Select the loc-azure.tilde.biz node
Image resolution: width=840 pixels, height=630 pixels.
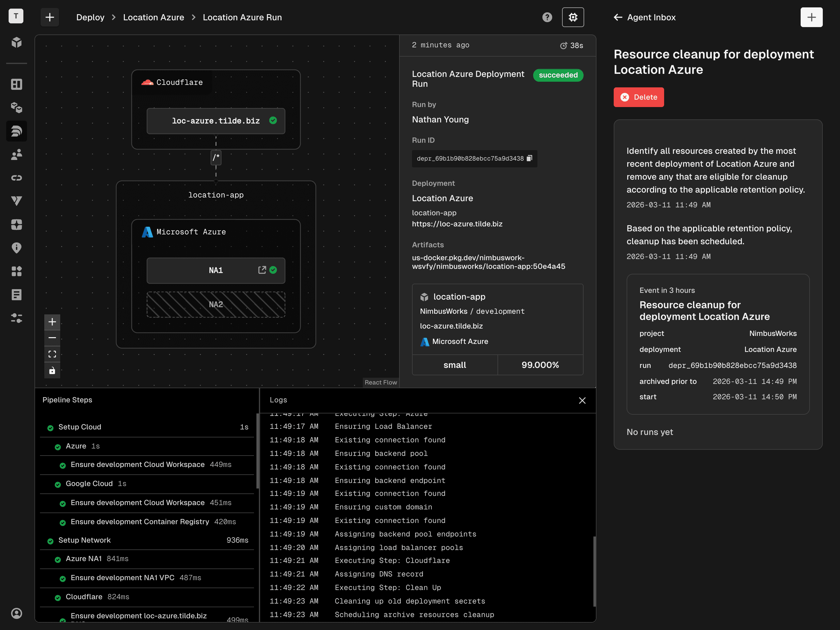pyautogui.click(x=216, y=121)
